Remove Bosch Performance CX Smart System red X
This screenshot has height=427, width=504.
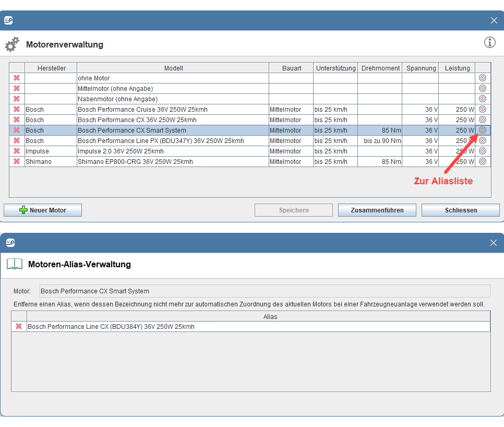(x=17, y=130)
